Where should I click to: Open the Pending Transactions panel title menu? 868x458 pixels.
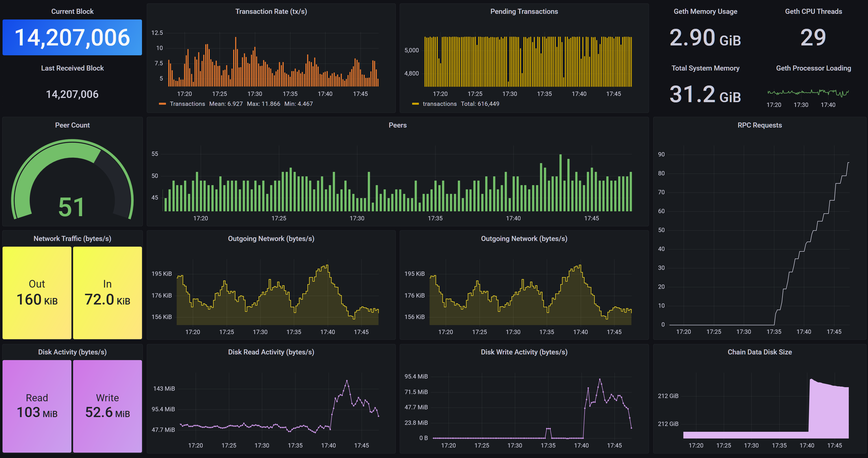[524, 12]
